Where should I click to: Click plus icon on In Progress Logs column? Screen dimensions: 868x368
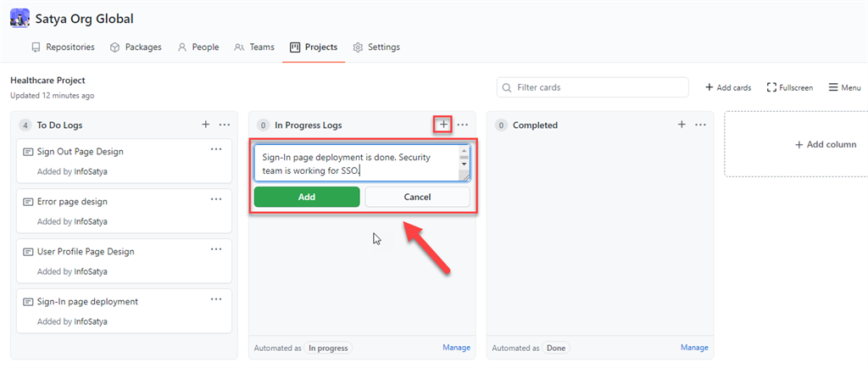443,125
